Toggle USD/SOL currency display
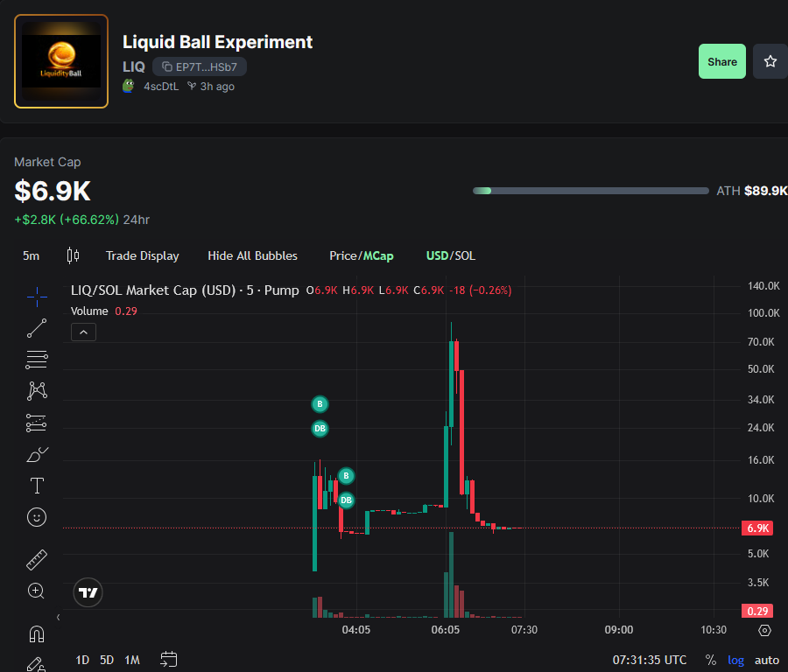 click(x=451, y=255)
